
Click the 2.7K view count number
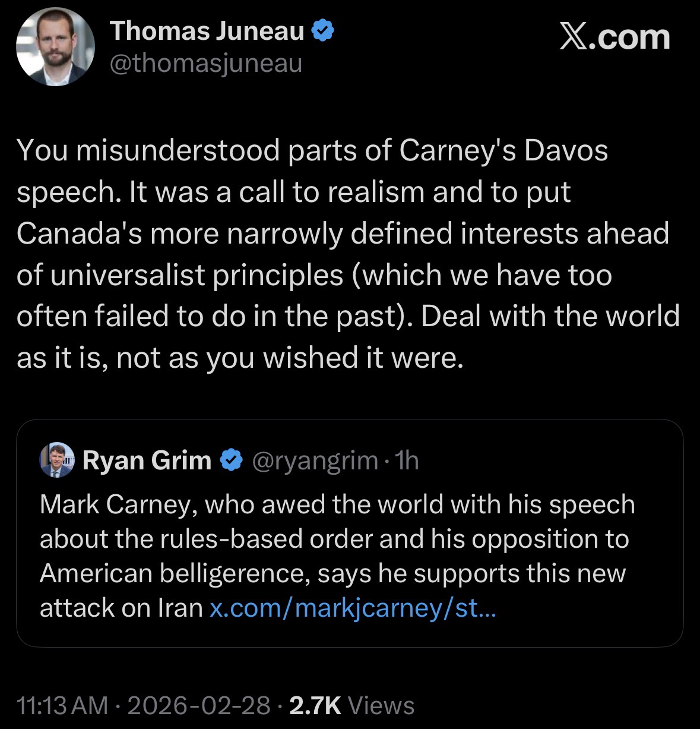pyautogui.click(x=315, y=705)
